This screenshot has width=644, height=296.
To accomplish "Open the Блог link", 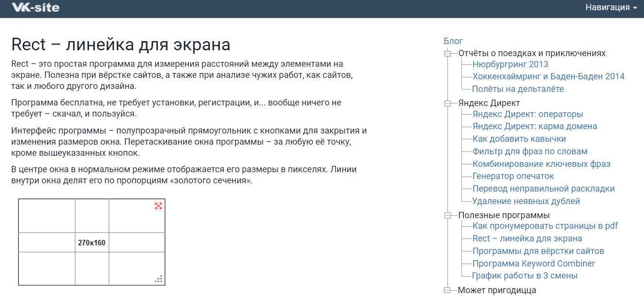I will click(453, 41).
